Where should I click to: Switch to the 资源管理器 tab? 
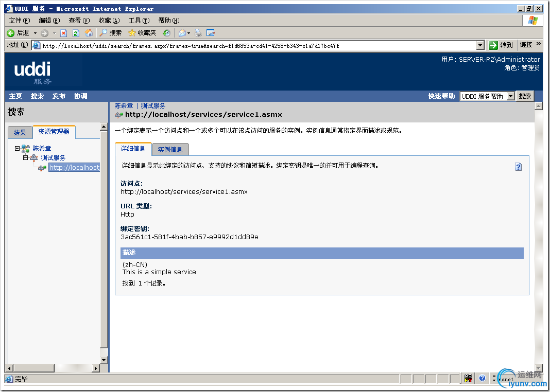click(54, 132)
